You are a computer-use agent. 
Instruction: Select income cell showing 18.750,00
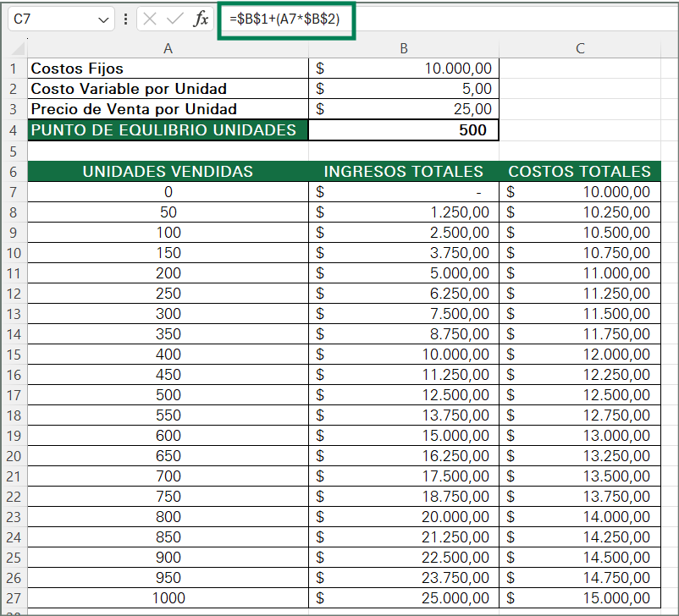coord(404,497)
